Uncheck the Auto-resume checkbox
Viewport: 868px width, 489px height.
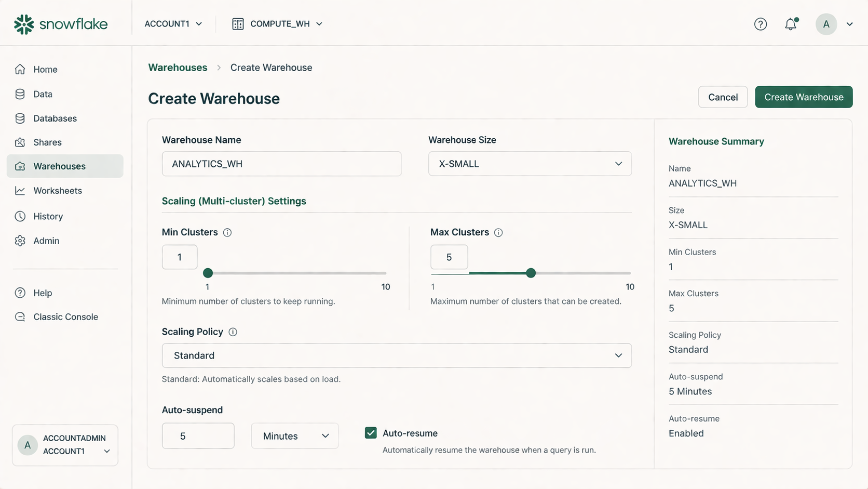tap(371, 433)
